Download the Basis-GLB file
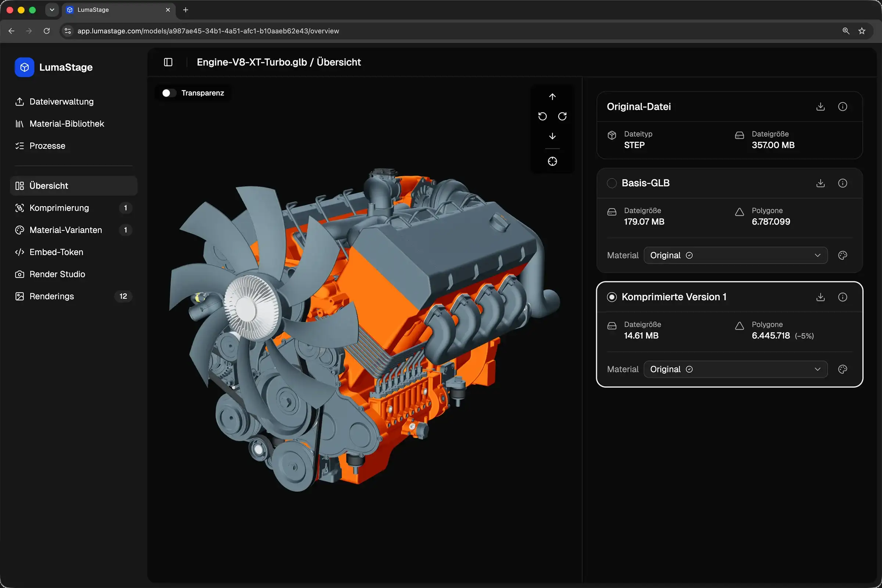 click(x=821, y=183)
